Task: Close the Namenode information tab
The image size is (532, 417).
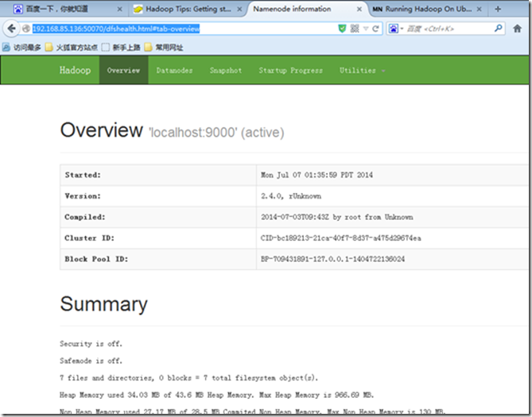Action: pyautogui.click(x=359, y=10)
